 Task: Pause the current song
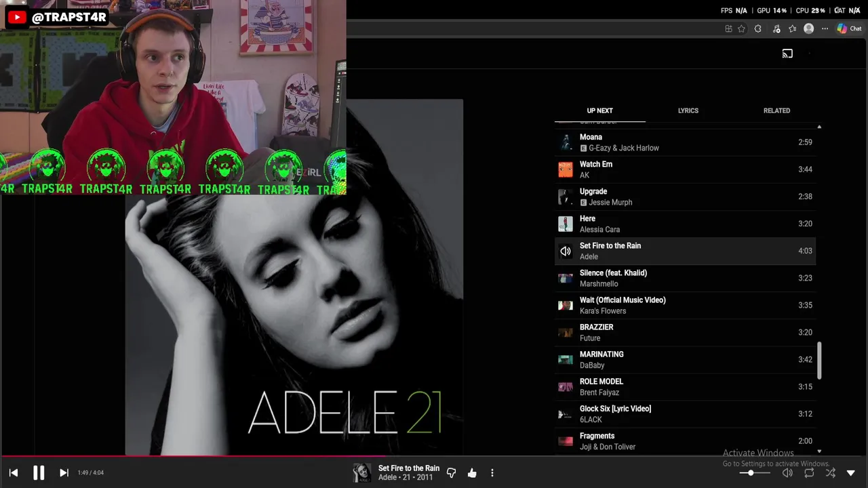coord(39,473)
